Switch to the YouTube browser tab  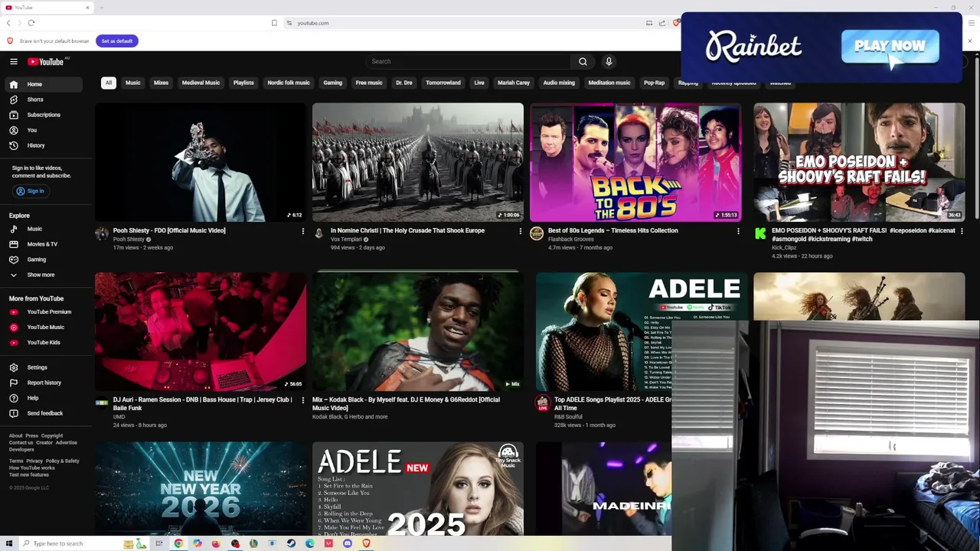pyautogui.click(x=46, y=8)
